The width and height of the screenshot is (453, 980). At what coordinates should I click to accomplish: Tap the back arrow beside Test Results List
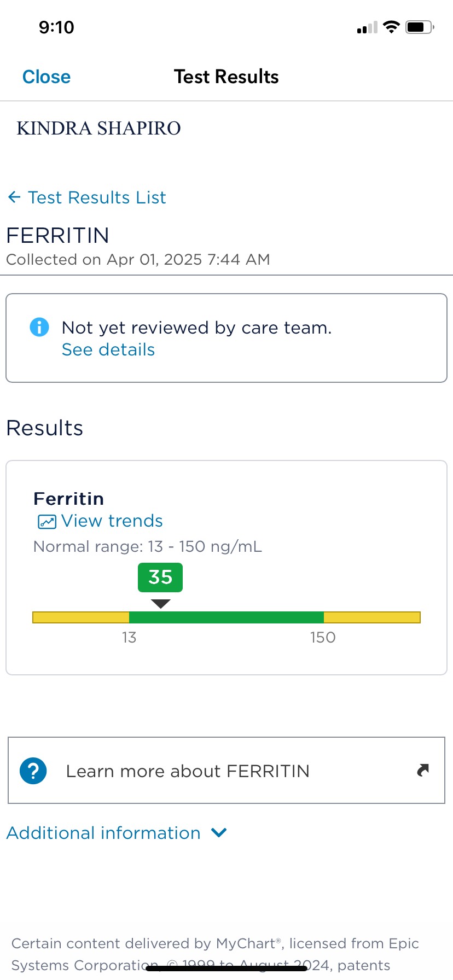[x=14, y=197]
